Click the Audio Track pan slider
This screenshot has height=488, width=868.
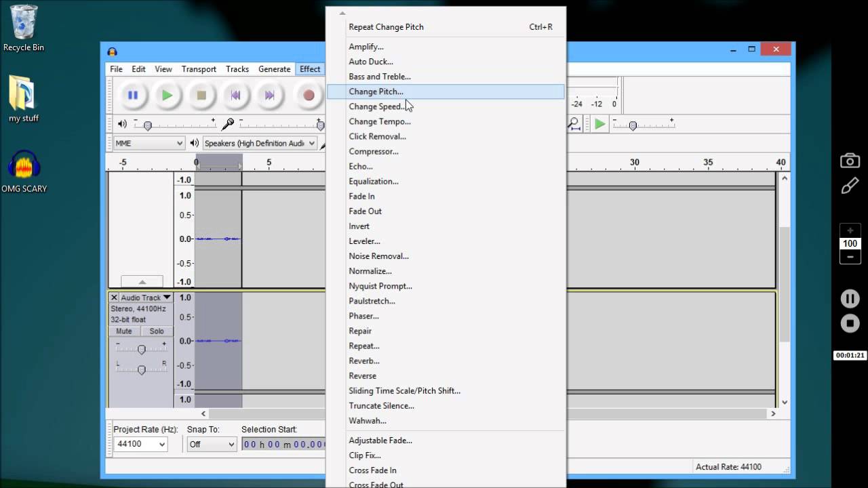coord(141,369)
